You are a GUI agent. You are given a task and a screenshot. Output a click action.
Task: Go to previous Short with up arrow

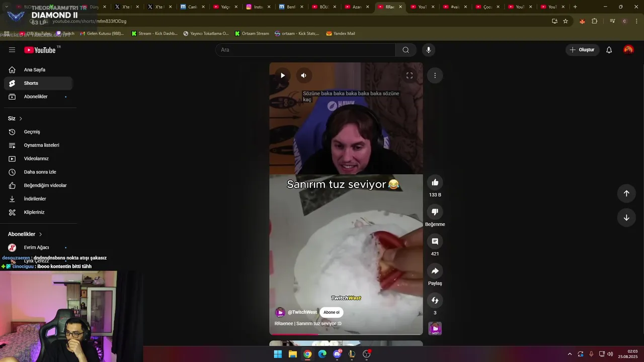tap(626, 194)
